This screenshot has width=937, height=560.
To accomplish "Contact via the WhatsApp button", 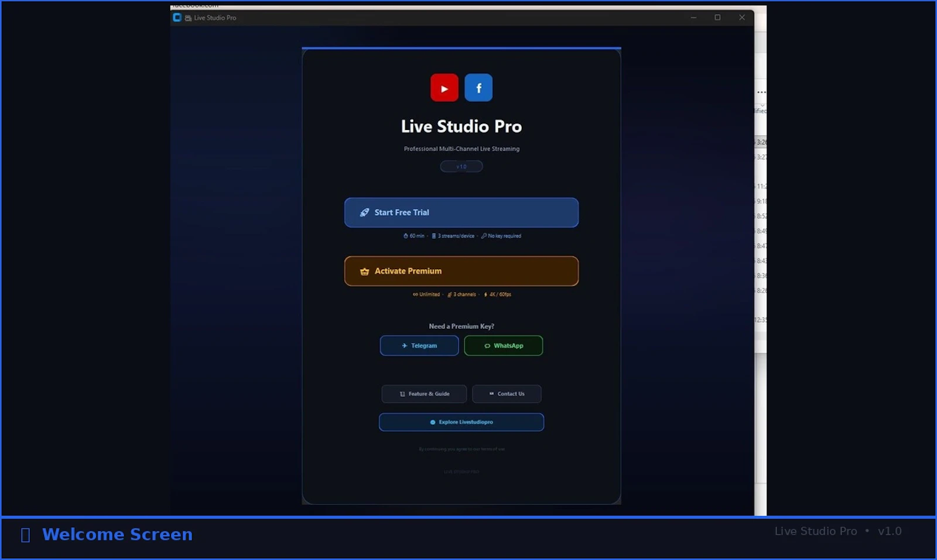I will click(504, 346).
